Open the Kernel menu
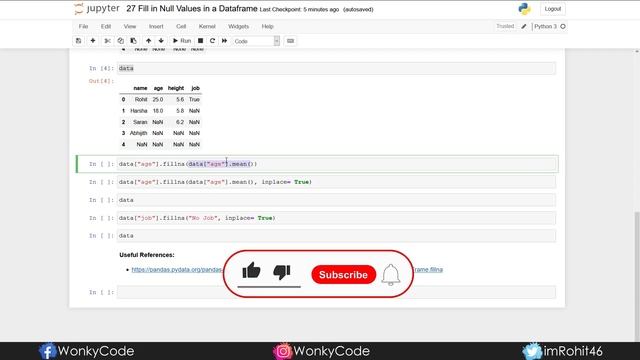This screenshot has height=360, width=640. tap(207, 27)
